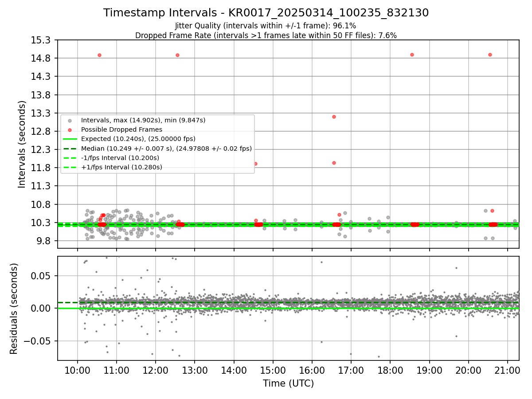Click the "Dropped Frame Rate" 7.6% subtitle line
Viewport: 532px width, 399px height.
266,35
